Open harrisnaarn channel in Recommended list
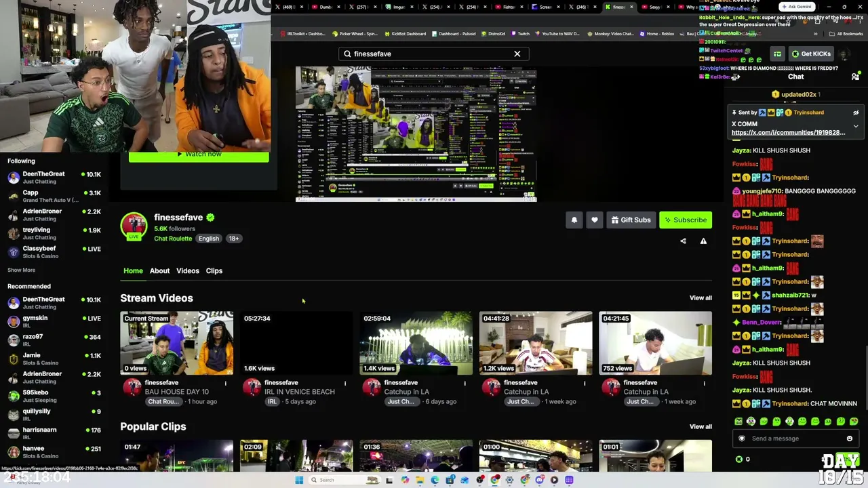Viewport: 868px width, 488px height. 54,433
